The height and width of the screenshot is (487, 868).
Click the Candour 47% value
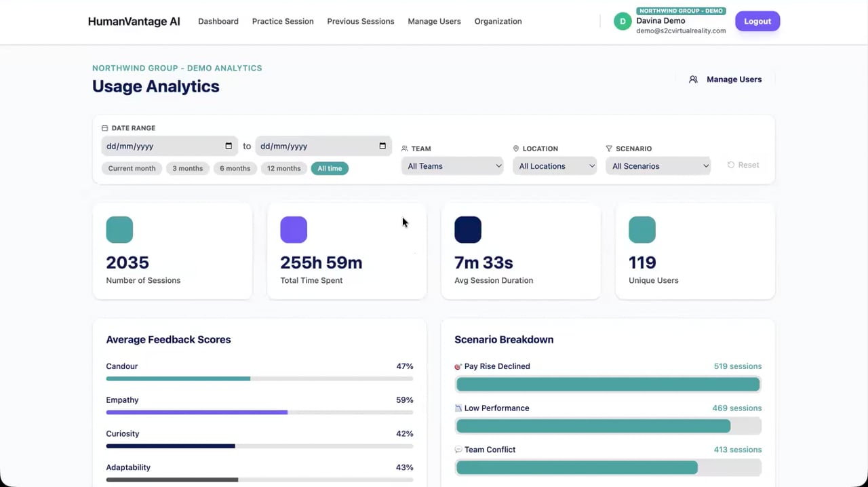click(x=405, y=366)
